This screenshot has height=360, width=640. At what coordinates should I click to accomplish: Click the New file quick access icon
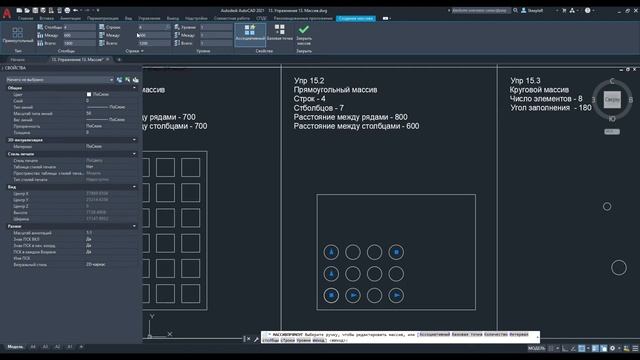[x=19, y=11]
